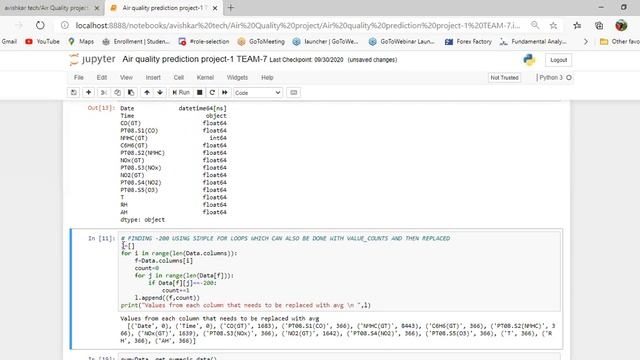The width and height of the screenshot is (640, 360).
Task: Cut selected cells with scissors icon
Action: tap(104, 93)
